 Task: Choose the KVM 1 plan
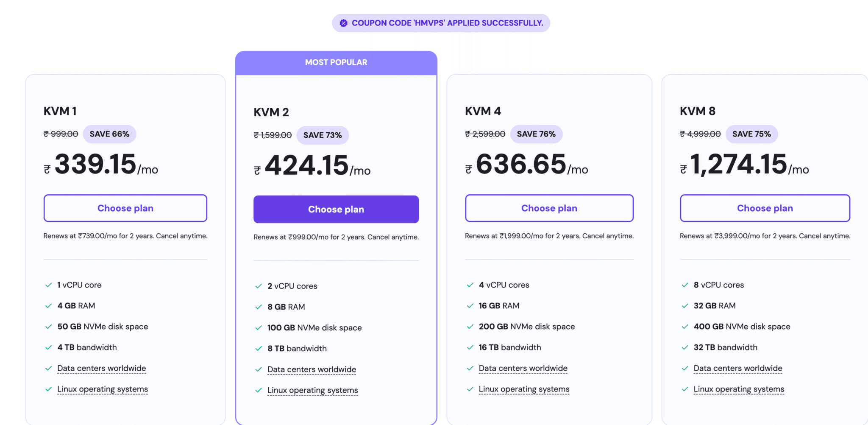pos(125,208)
